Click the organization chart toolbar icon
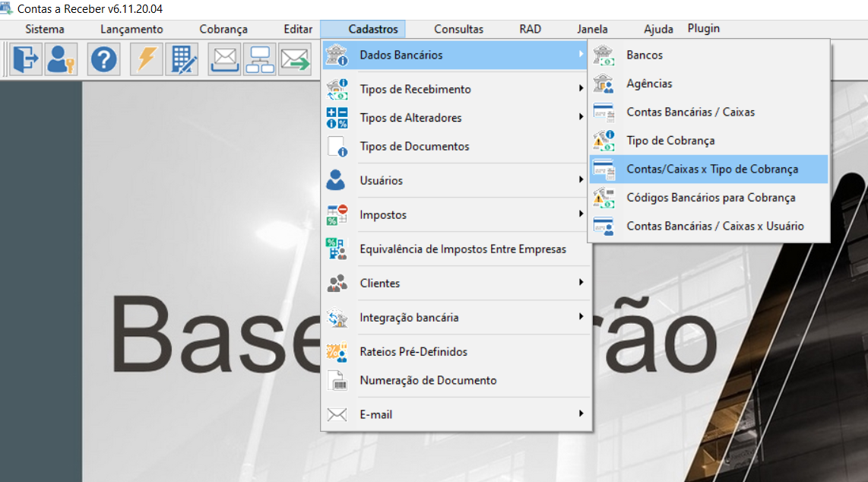Screen dimensions: 868x482 (x=260, y=59)
